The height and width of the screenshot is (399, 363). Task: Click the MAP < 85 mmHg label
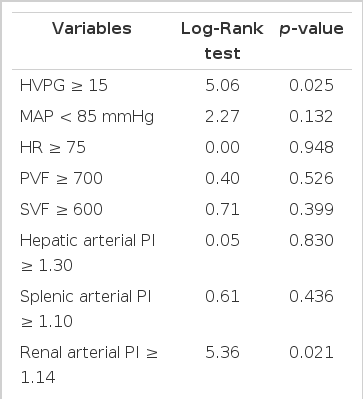pyautogui.click(x=87, y=117)
